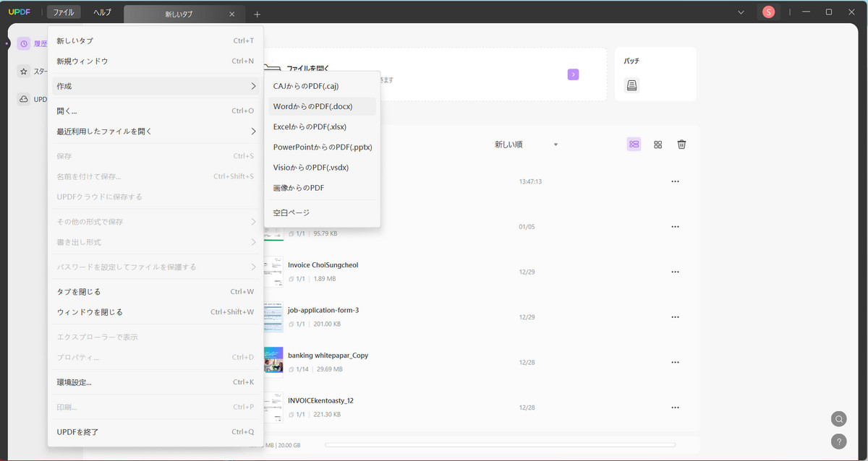The width and height of the screenshot is (868, 461).
Task: Open the ヘルプ menu
Action: 102,12
